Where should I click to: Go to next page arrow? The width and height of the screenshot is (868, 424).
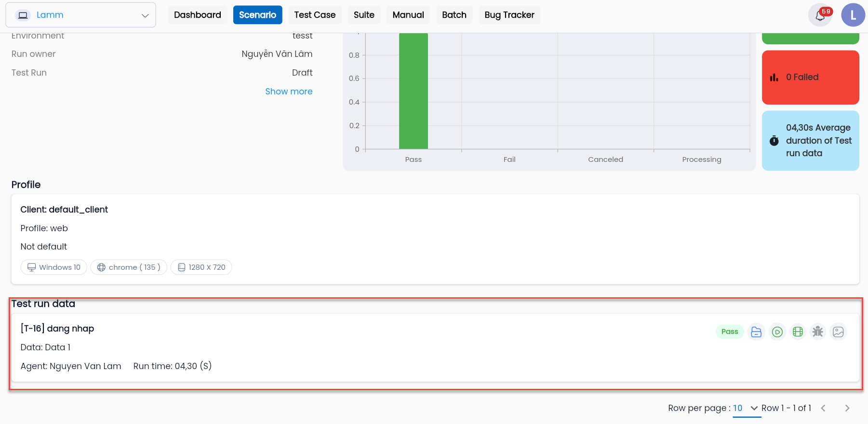(847, 408)
